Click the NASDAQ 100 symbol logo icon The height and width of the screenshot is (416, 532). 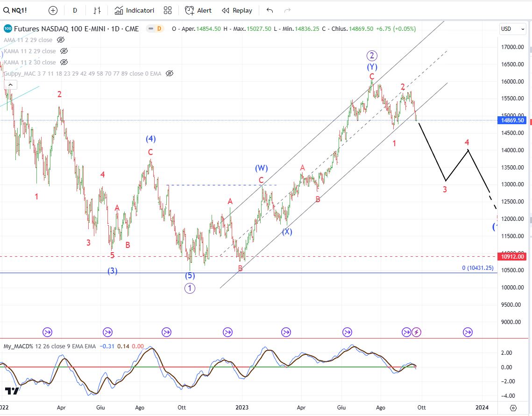tap(8, 29)
